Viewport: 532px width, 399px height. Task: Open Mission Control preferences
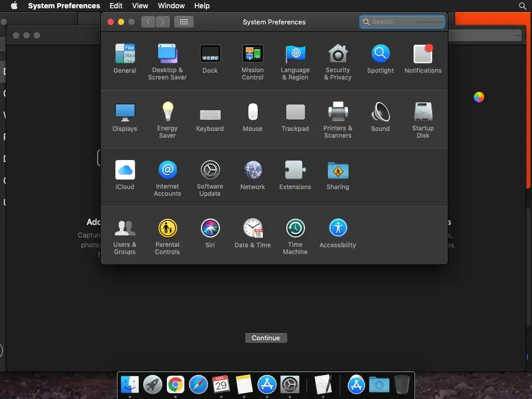coord(252,62)
